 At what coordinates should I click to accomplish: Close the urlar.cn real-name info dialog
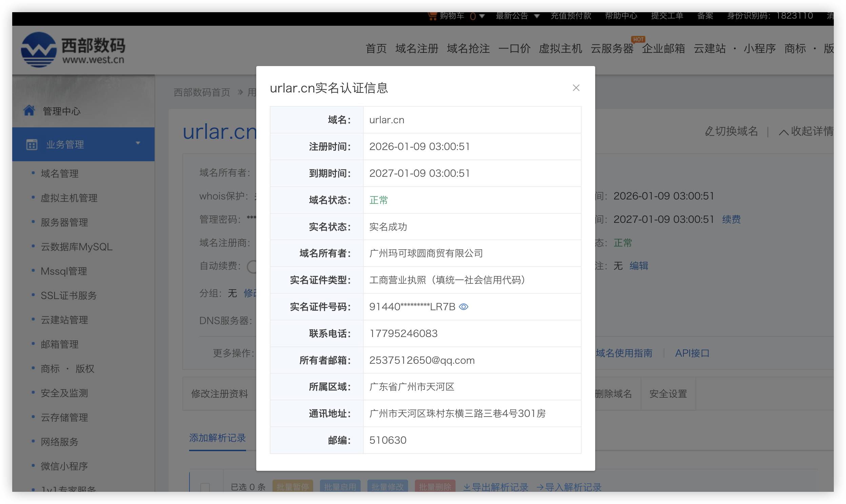576,88
